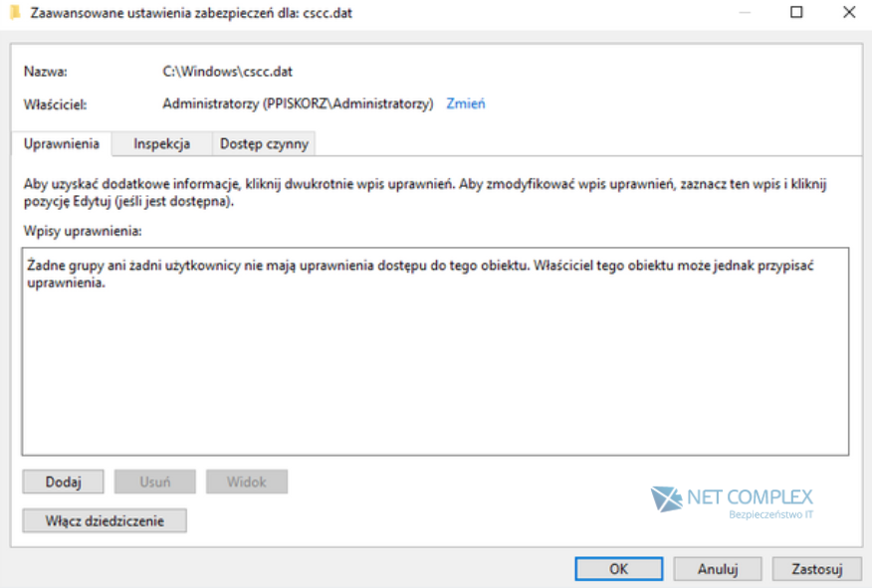Click the Anuluj button

pyautogui.click(x=718, y=569)
